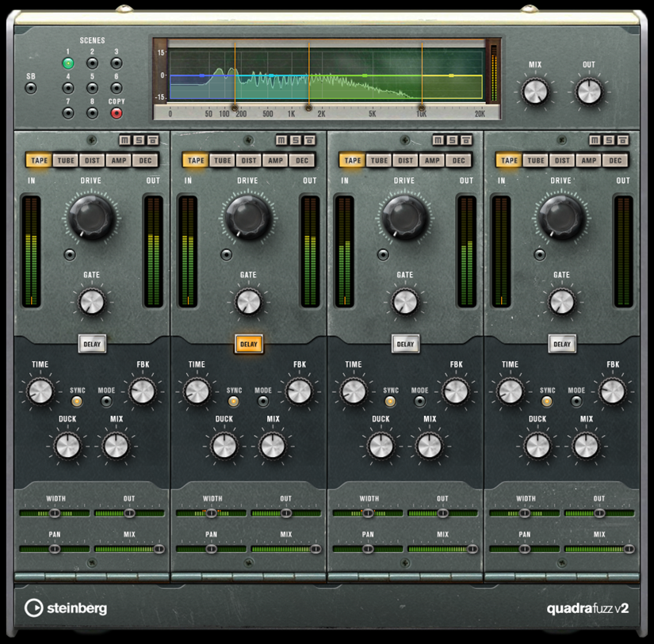This screenshot has height=644, width=654.
Task: Select scene 5
Action: (92, 89)
